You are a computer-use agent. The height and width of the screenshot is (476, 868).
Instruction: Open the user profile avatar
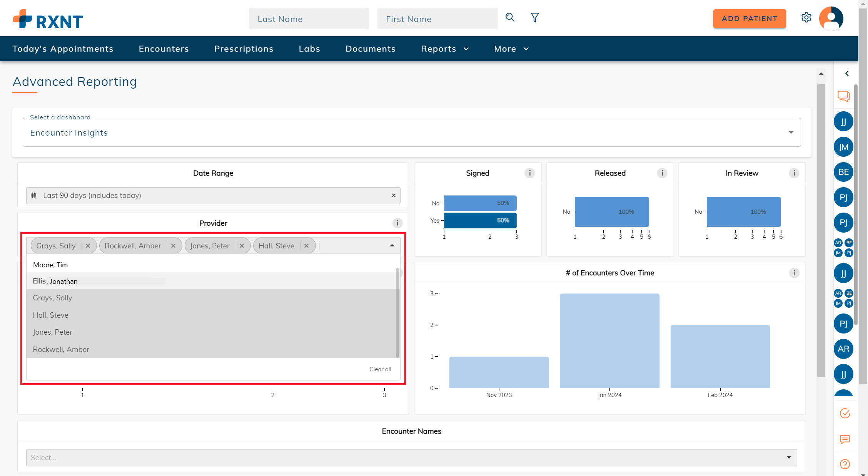coord(831,18)
